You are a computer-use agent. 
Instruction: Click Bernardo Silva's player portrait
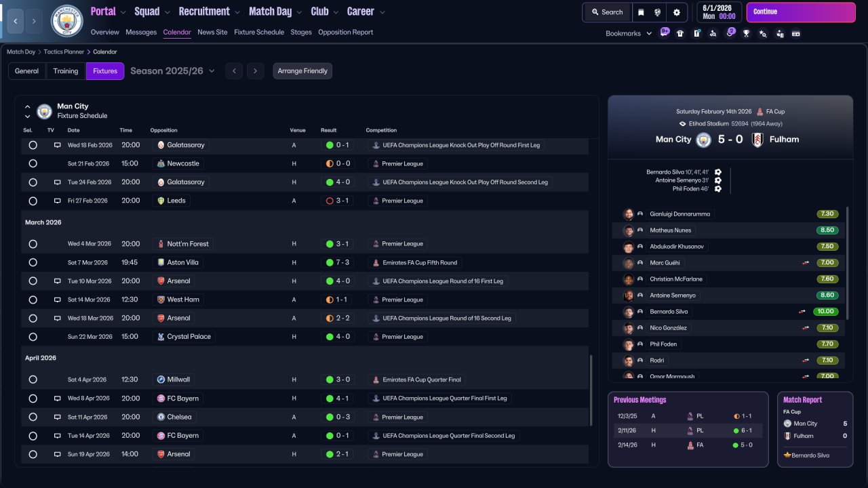click(629, 312)
